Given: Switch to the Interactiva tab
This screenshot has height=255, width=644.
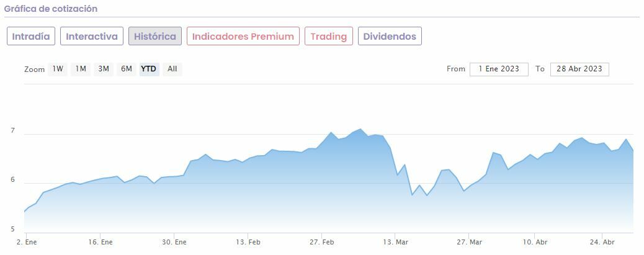Looking at the screenshot, I should coord(92,36).
